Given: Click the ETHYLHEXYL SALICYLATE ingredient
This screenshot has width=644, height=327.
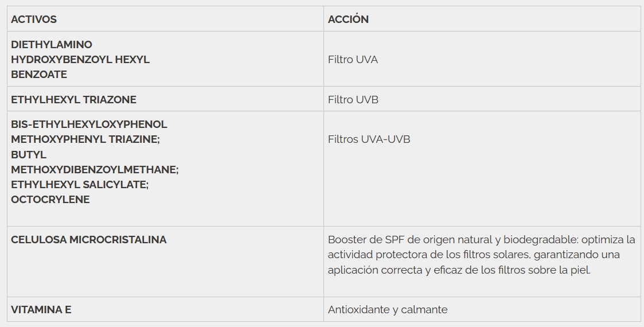Looking at the screenshot, I should tap(80, 184).
